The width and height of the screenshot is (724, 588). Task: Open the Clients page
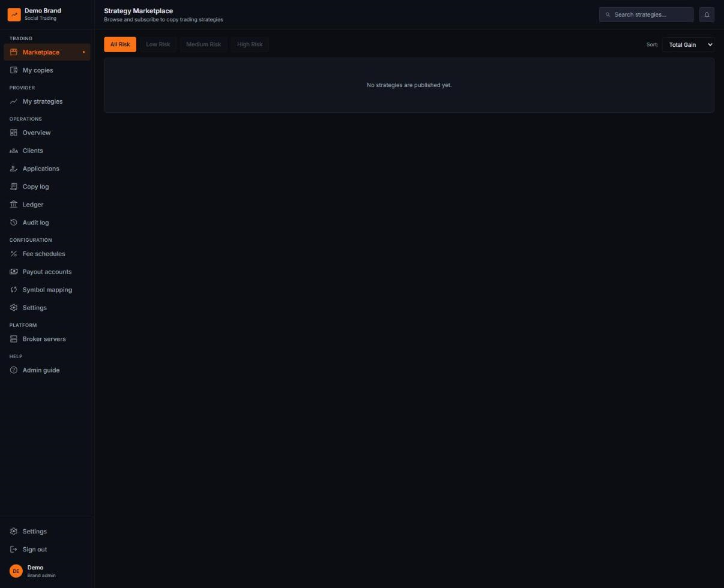coord(47,151)
